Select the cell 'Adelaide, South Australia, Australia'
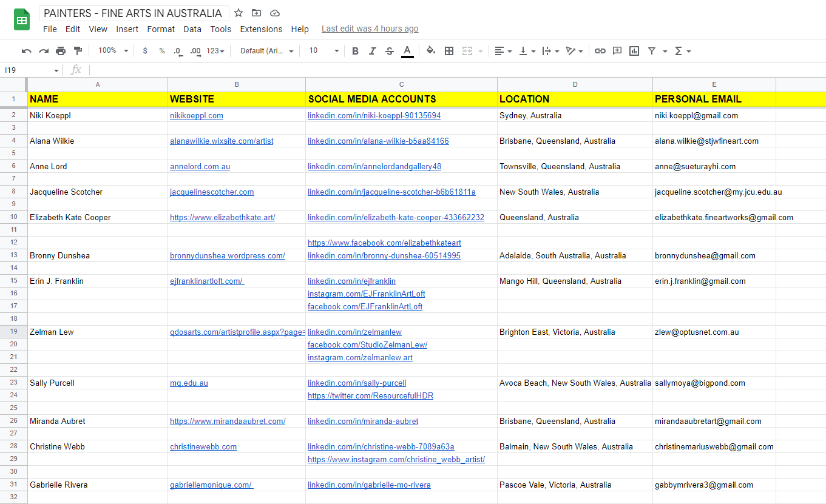This screenshot has width=826, height=504. click(575, 255)
